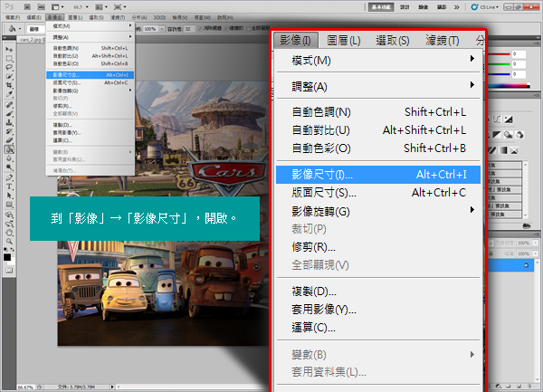This screenshot has height=392, width=543.
Task: Select the Dodge tool
Action: coord(9,167)
